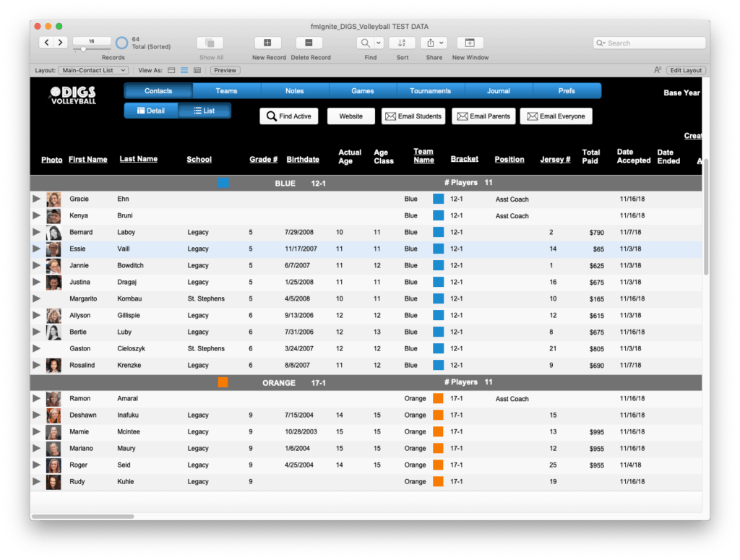Click the Email Everyone button
Image resolution: width=740 pixels, height=560 pixels.
(x=556, y=116)
